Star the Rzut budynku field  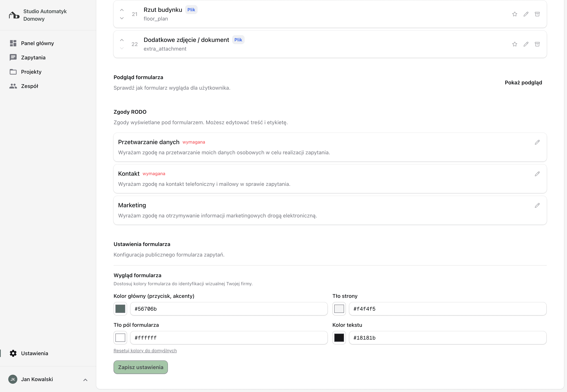(515, 14)
